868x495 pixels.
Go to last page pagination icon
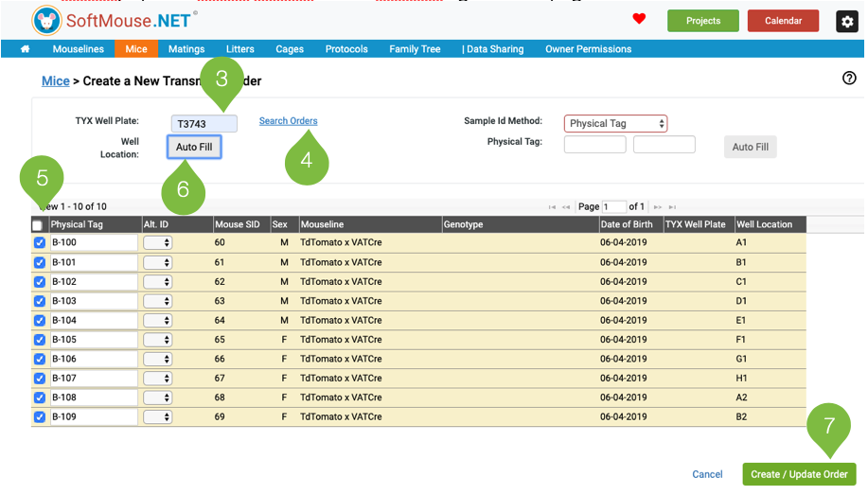coord(673,206)
